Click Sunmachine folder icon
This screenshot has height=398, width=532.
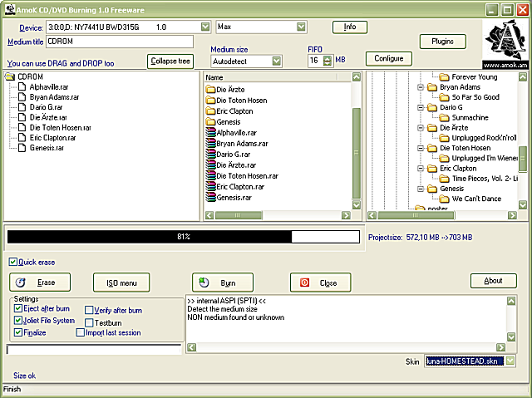[x=444, y=118]
